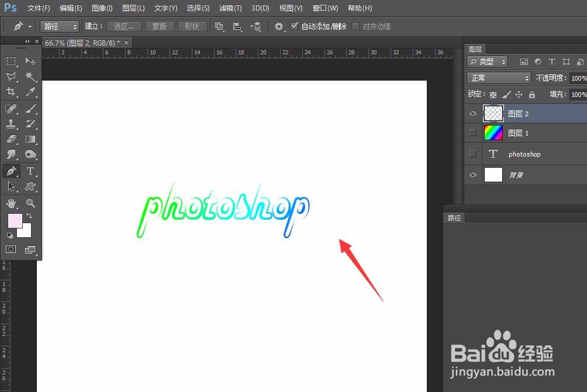
Task: Click 图层 1 rainbow thumbnail
Action: (x=493, y=133)
